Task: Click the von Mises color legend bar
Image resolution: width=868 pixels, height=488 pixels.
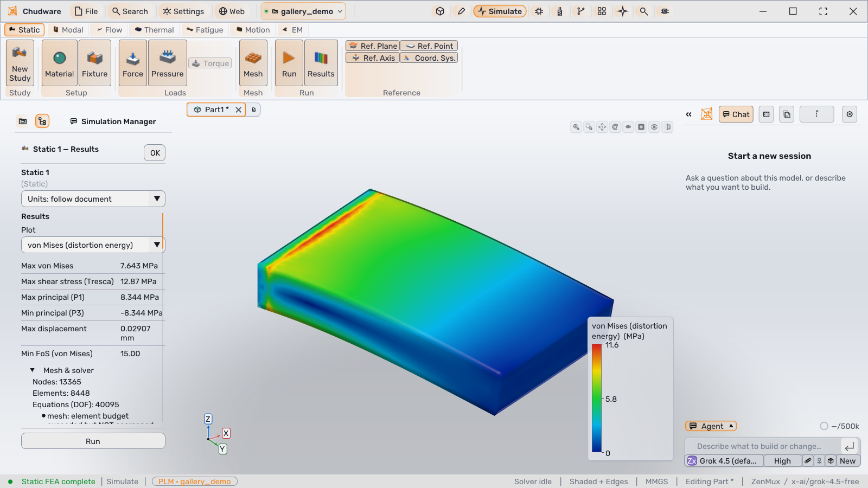Action: coord(597,399)
